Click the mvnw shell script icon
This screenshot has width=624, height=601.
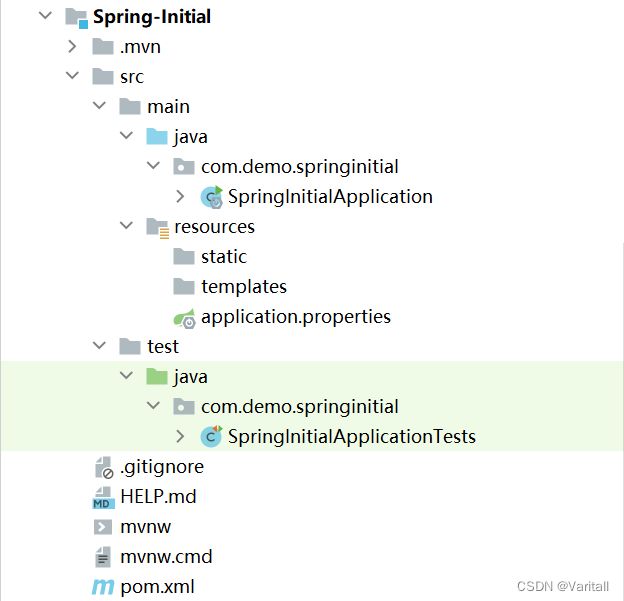(103, 527)
